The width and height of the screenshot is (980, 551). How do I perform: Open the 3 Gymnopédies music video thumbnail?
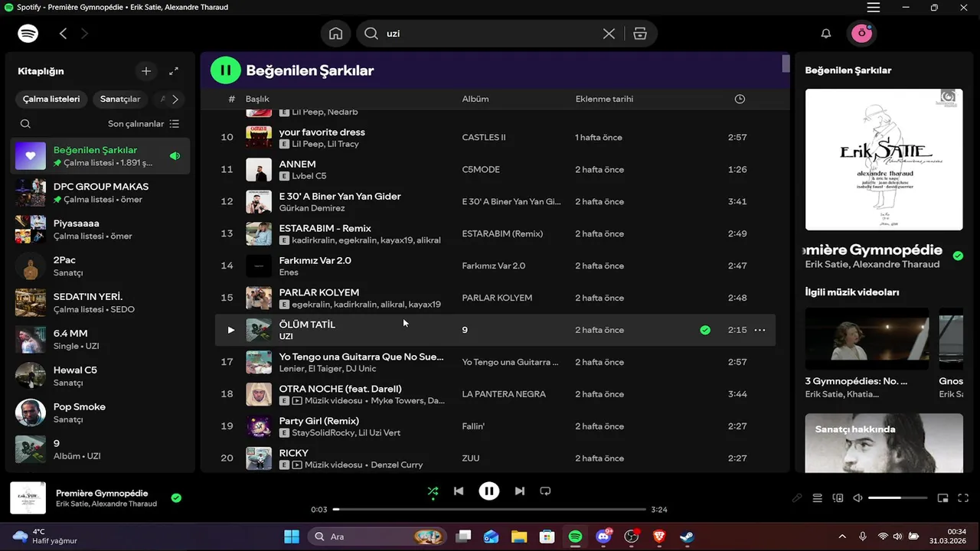point(867,339)
